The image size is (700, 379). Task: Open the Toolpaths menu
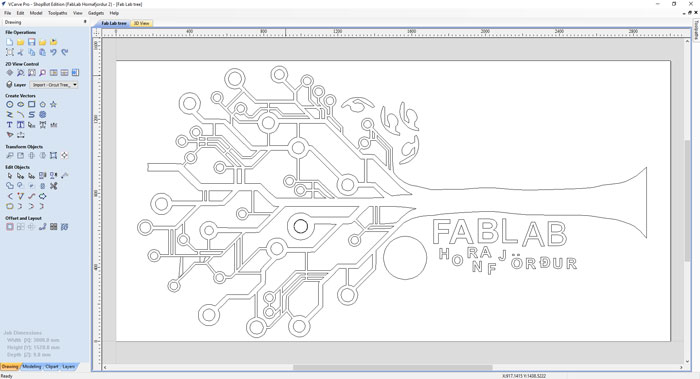tap(58, 13)
